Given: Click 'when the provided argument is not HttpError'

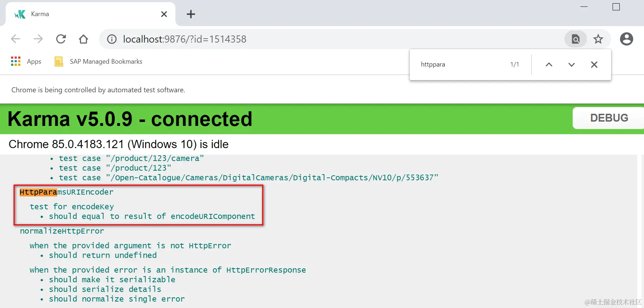Looking at the screenshot, I should click(x=130, y=246).
